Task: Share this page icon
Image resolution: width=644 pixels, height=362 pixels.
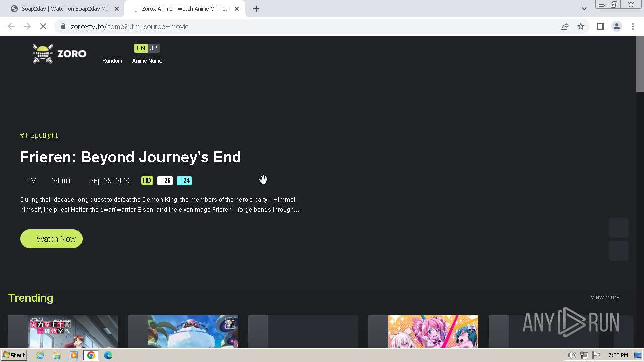Action: (x=565, y=27)
